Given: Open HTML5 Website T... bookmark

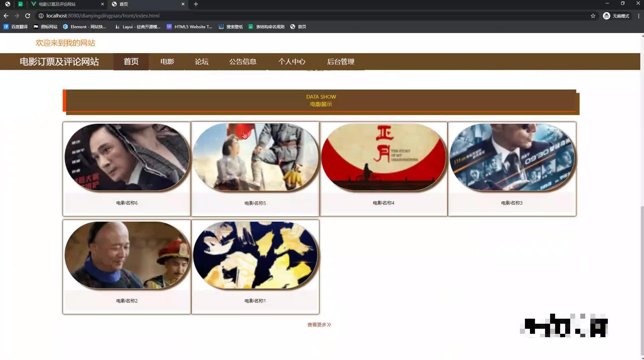Looking at the screenshot, I should click(x=190, y=27).
